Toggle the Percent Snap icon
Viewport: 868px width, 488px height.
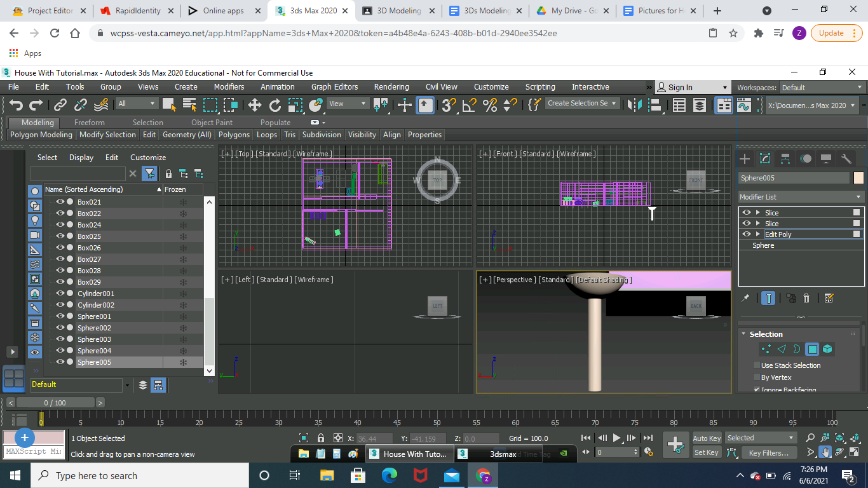(490, 105)
